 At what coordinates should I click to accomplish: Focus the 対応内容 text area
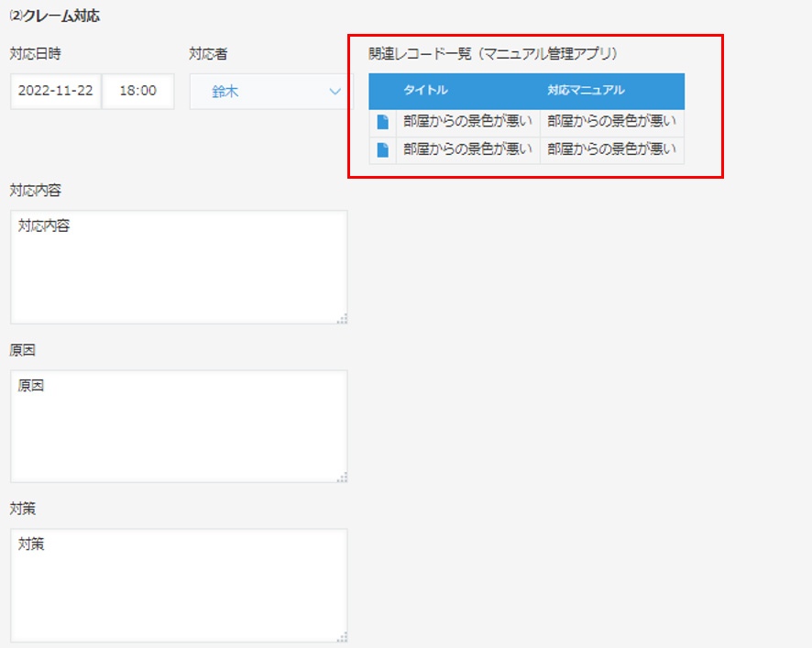point(180,268)
